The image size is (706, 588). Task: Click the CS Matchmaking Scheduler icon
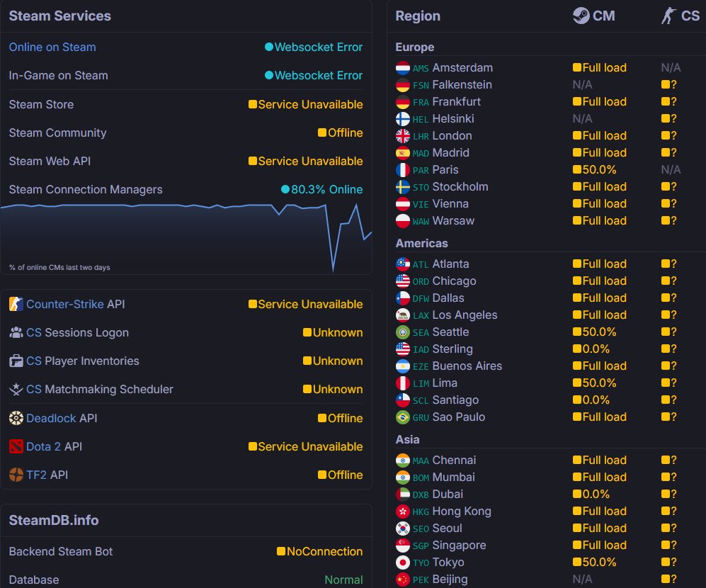(x=16, y=390)
